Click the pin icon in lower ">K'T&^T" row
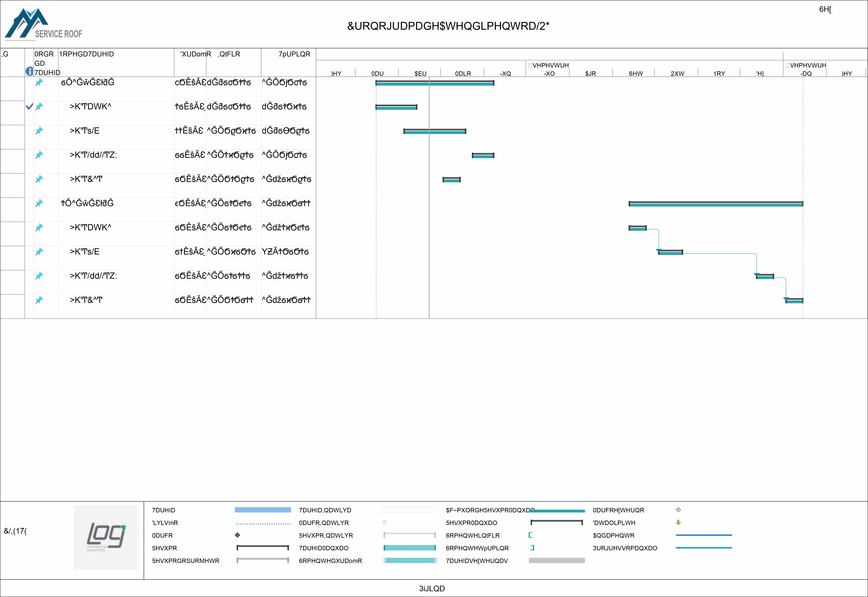Image resolution: width=868 pixels, height=597 pixels. coord(39,300)
